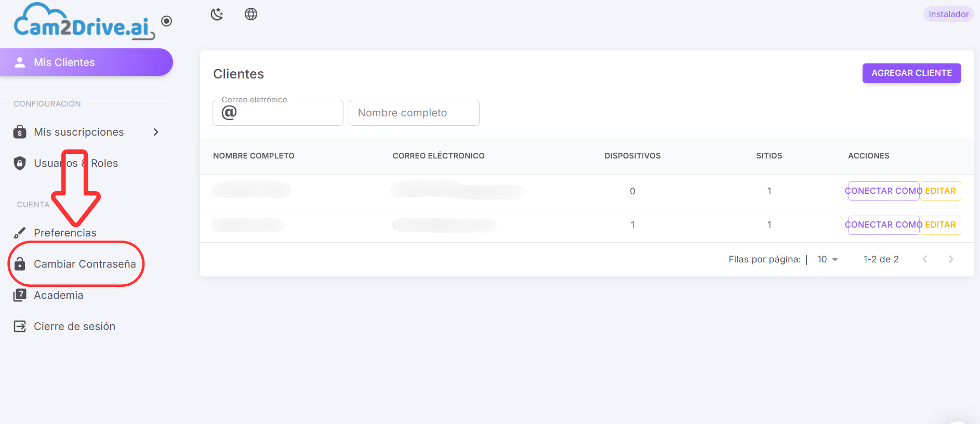Select Cambiar Contraseña menu item
Viewport: 980px width, 424px height.
(86, 264)
